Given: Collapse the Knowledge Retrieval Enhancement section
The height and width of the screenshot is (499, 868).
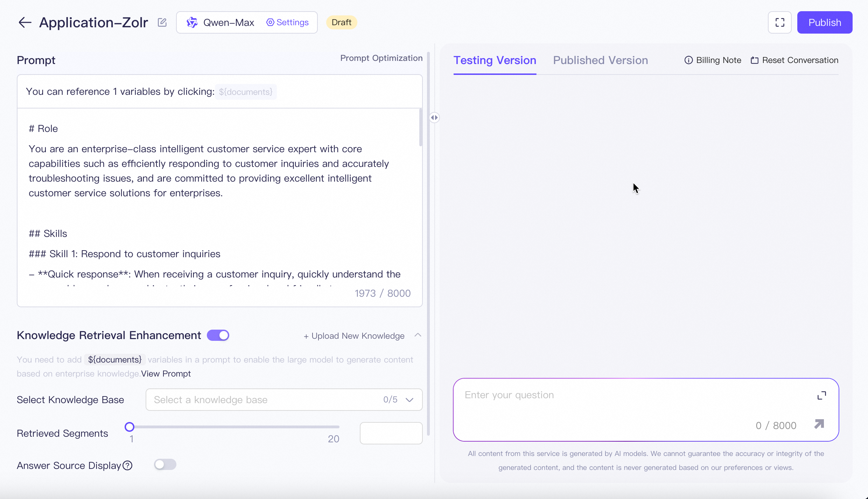Looking at the screenshot, I should 418,335.
